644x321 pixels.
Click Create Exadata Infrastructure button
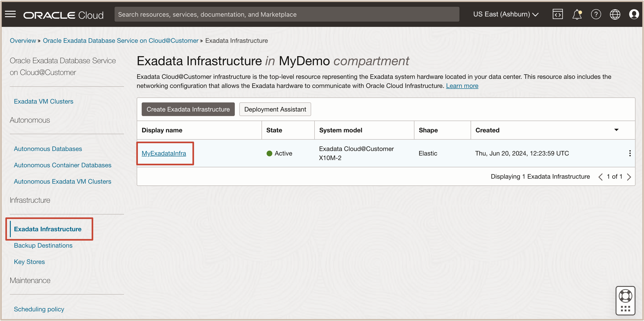pyautogui.click(x=188, y=109)
